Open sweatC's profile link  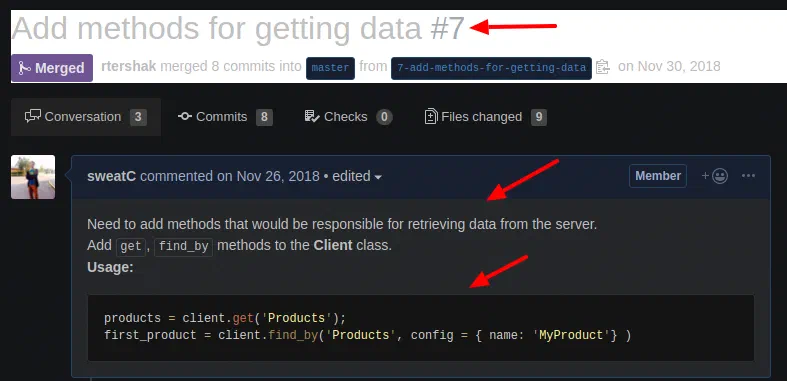coord(111,176)
